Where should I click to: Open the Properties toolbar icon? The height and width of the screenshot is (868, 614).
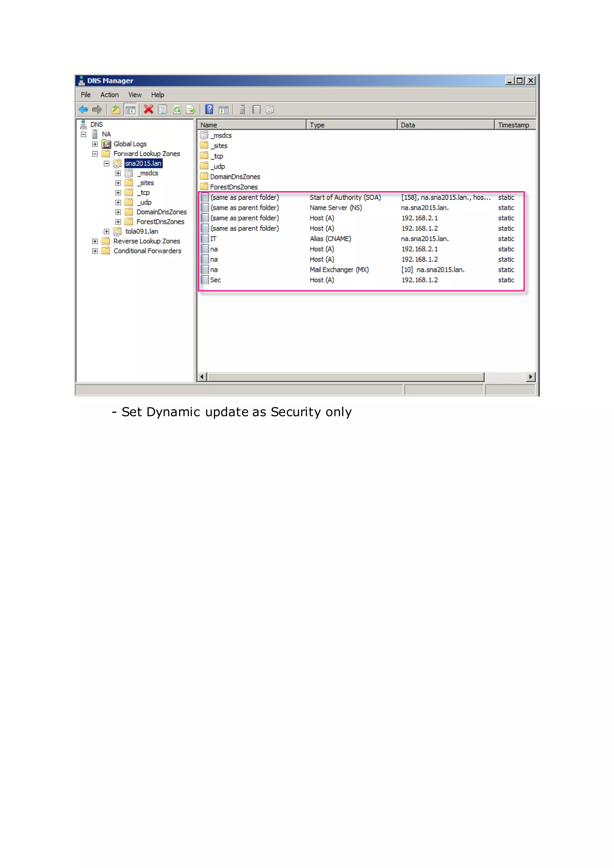(162, 110)
